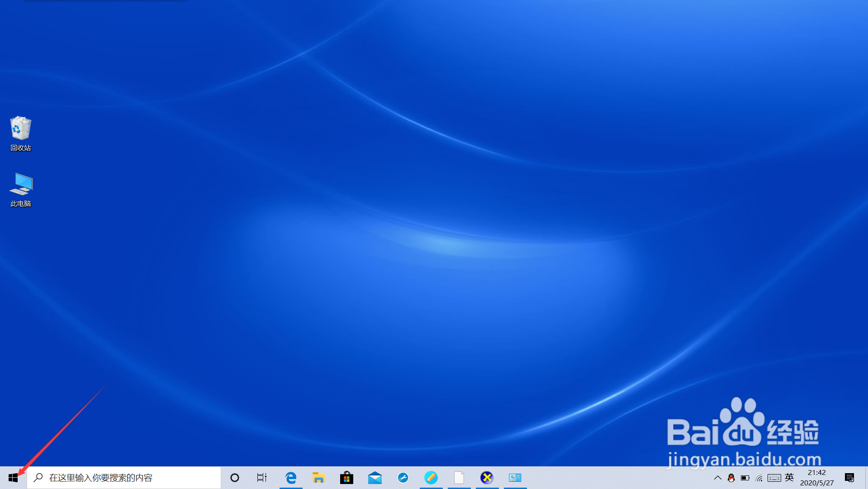
Task: Open the Windows Start menu
Action: 13,478
